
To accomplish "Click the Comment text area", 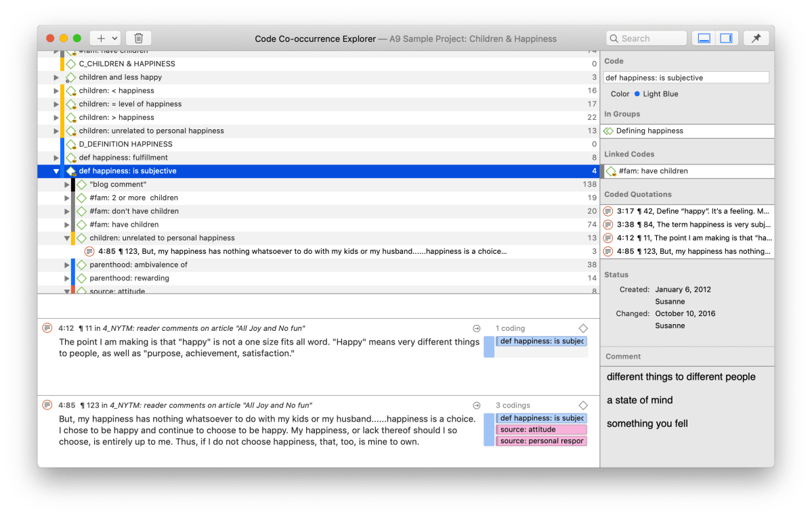I will [687, 417].
